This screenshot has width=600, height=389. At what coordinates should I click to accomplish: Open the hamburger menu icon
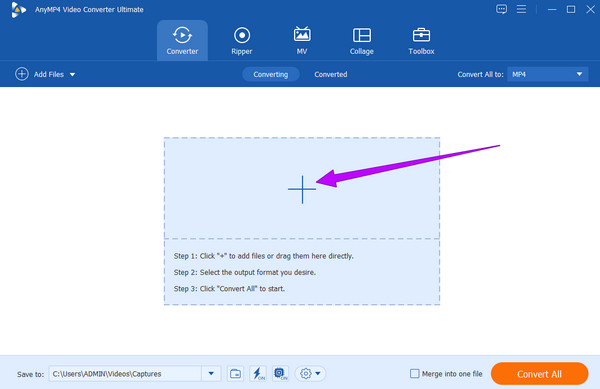521,9
